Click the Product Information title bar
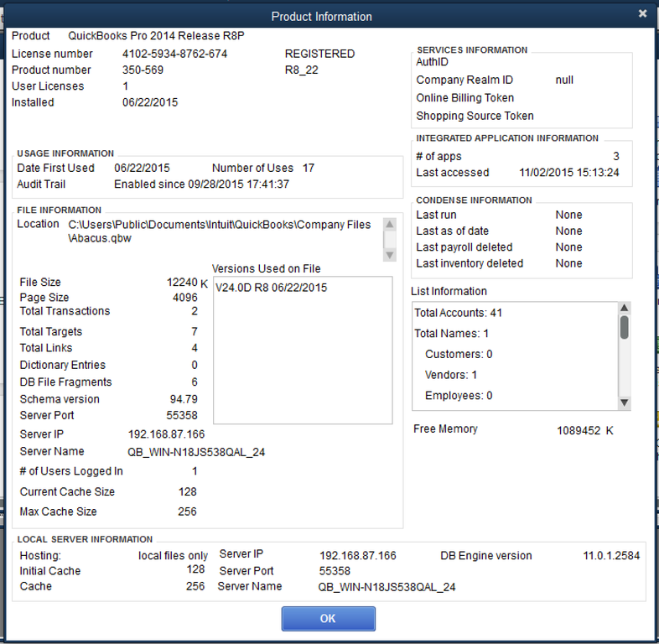The width and height of the screenshot is (659, 644). [x=321, y=16]
